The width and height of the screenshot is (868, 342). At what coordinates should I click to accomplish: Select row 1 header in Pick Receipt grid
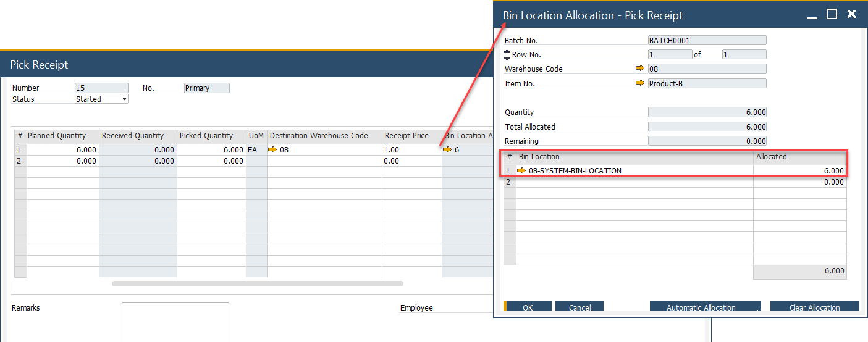(20, 150)
